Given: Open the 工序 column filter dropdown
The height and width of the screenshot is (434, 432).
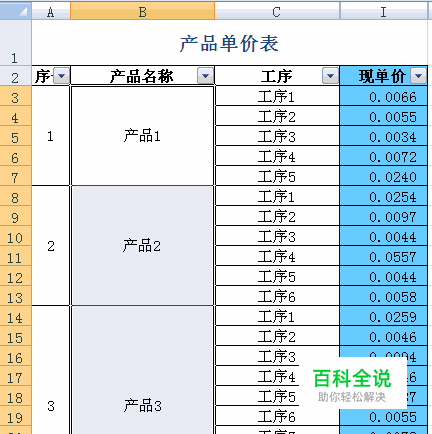Looking at the screenshot, I should [x=330, y=76].
